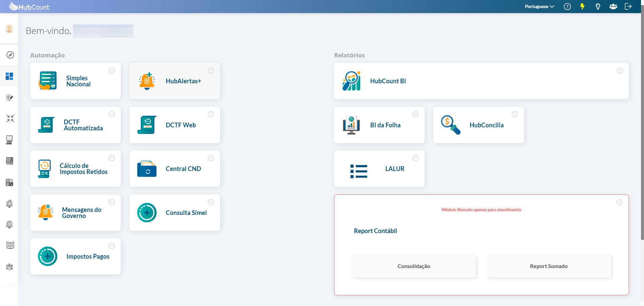644x306 pixels.
Task: Click the Relatórios section heading
Action: [349, 55]
